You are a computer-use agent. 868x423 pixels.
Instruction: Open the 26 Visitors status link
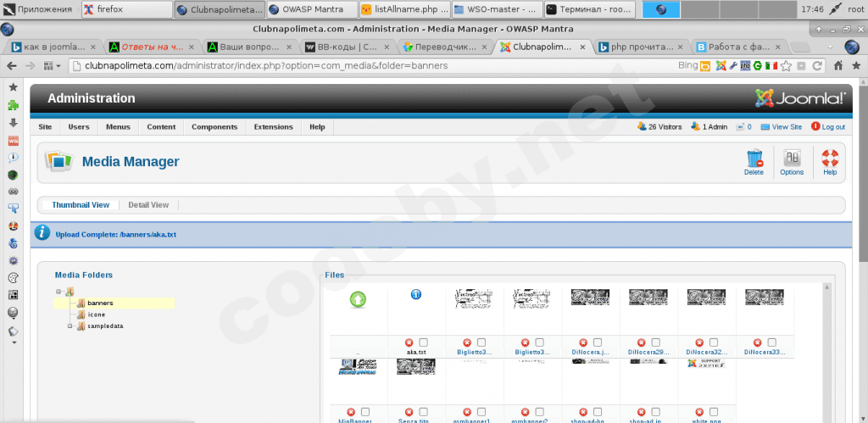click(659, 127)
